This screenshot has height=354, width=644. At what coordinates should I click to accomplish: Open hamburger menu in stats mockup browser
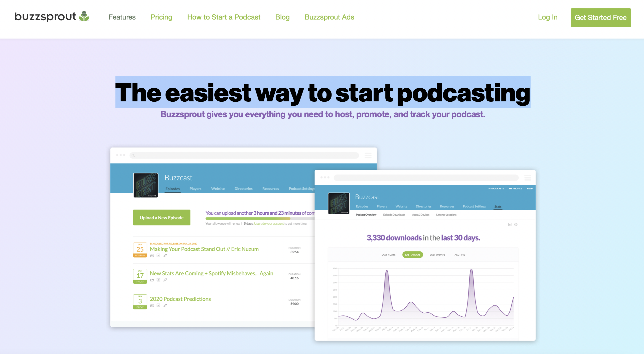pos(528,178)
